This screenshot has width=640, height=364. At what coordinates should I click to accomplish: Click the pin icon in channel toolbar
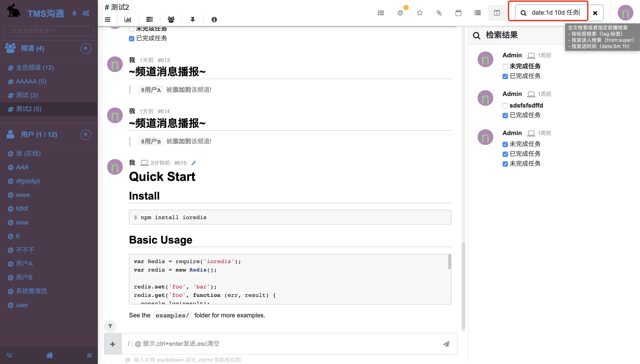pyautogui.click(x=193, y=20)
